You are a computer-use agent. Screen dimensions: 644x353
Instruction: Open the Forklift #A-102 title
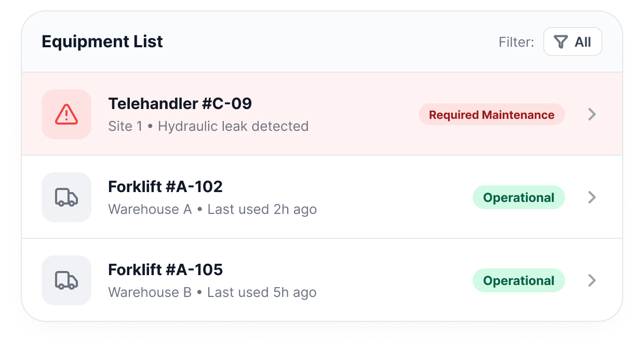(166, 186)
